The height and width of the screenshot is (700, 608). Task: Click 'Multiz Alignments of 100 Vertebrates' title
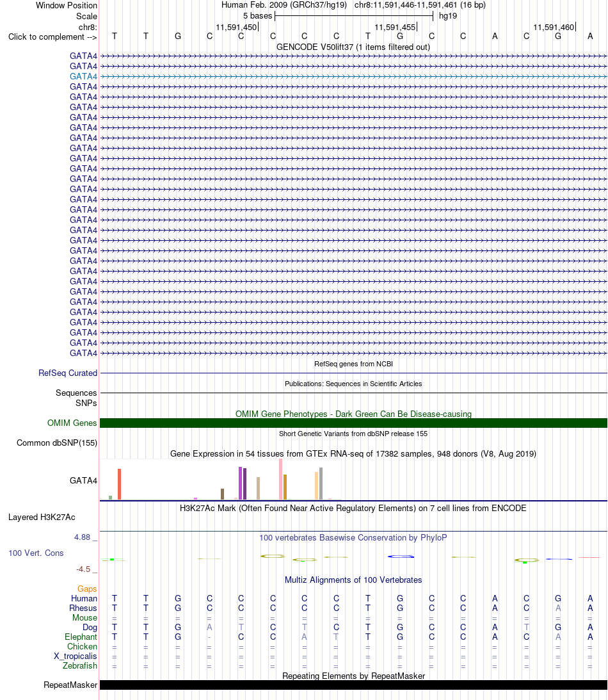click(353, 580)
